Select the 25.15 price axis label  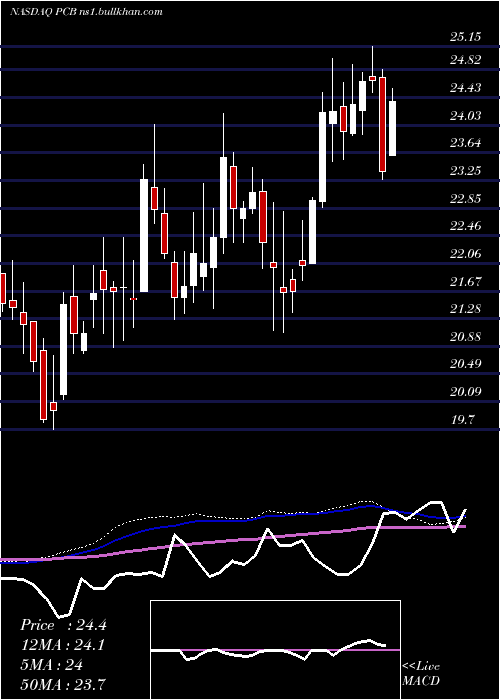(x=466, y=37)
